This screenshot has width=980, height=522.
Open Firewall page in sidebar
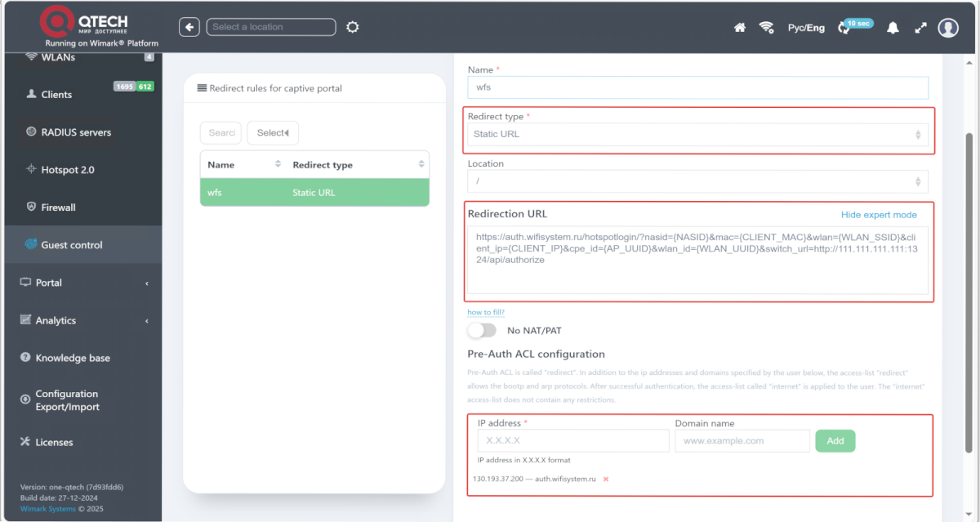point(58,207)
